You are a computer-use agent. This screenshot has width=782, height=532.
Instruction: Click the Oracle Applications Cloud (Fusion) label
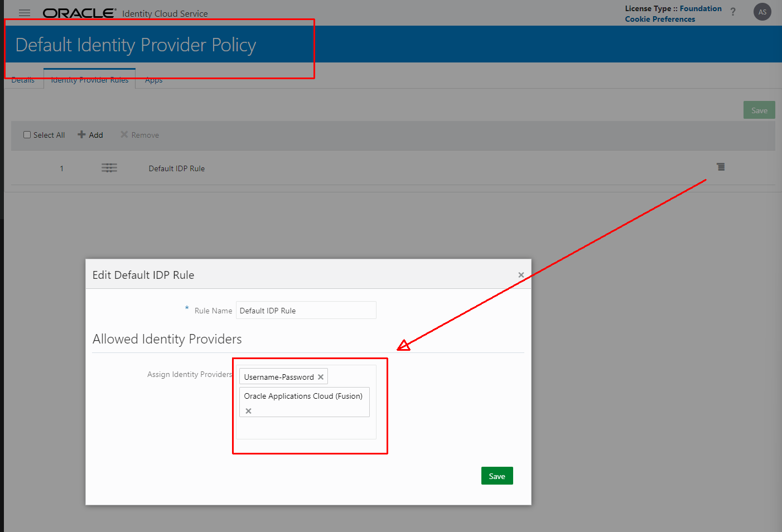(x=303, y=396)
